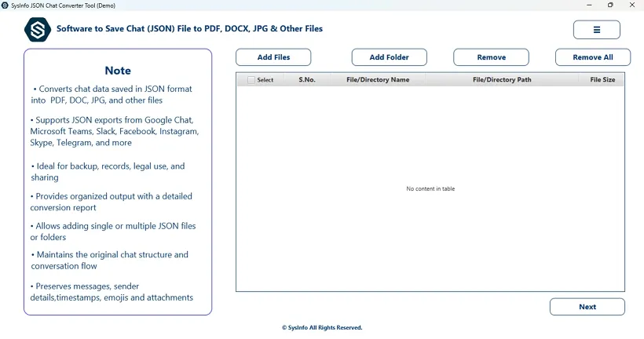Click 'Allows adding single or multiple' note
The width and height of the screenshot is (644, 339).
click(113, 231)
